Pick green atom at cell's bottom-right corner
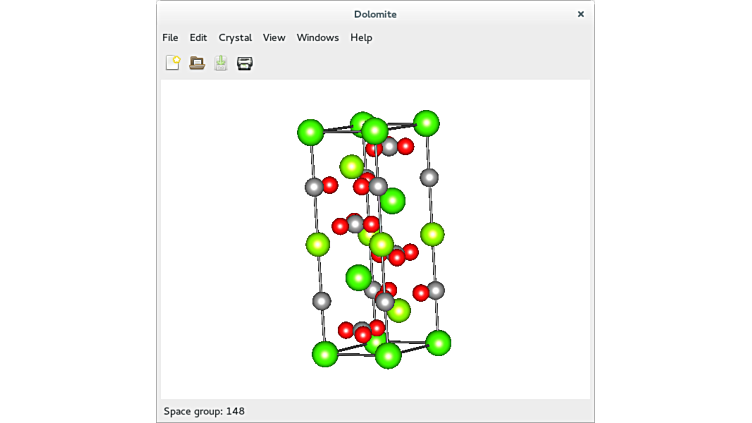This screenshot has height=423, width=752. pos(438,343)
